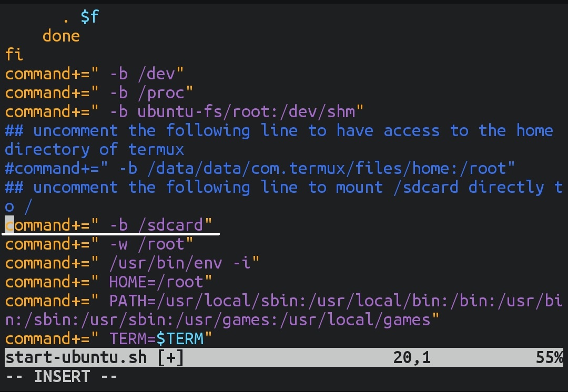Place cursor on the 'done' keyword
The image size is (568, 392).
[61, 36]
